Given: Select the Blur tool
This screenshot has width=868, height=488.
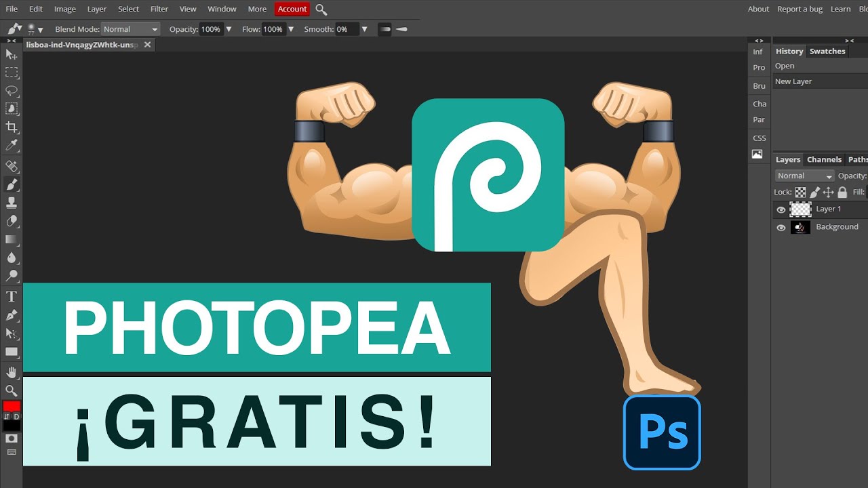Looking at the screenshot, I should tap(12, 258).
